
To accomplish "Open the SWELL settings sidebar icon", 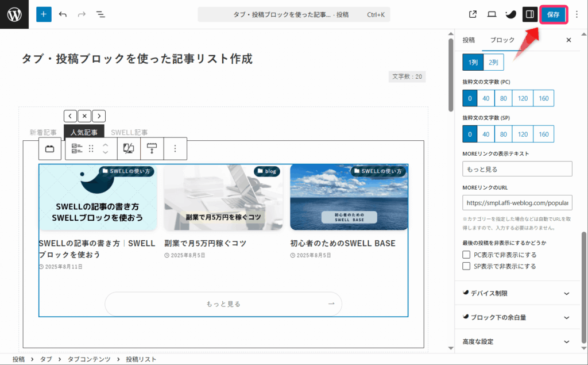I will coord(510,14).
